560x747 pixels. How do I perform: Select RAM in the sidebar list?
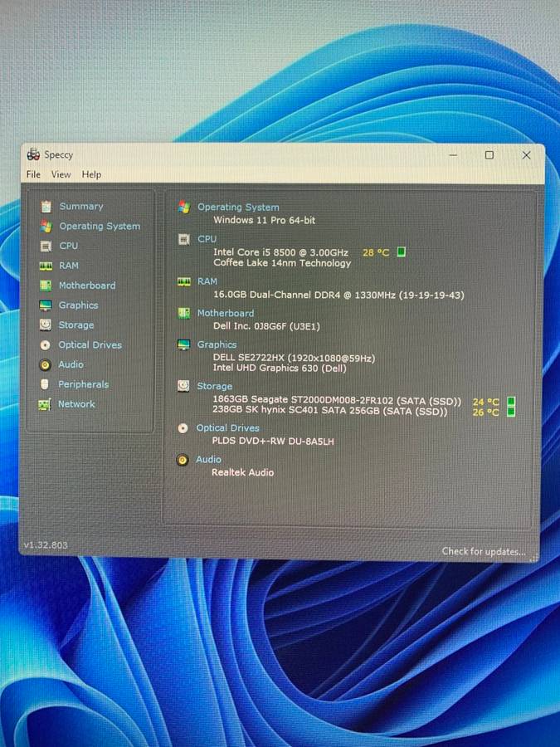pyautogui.click(x=69, y=266)
